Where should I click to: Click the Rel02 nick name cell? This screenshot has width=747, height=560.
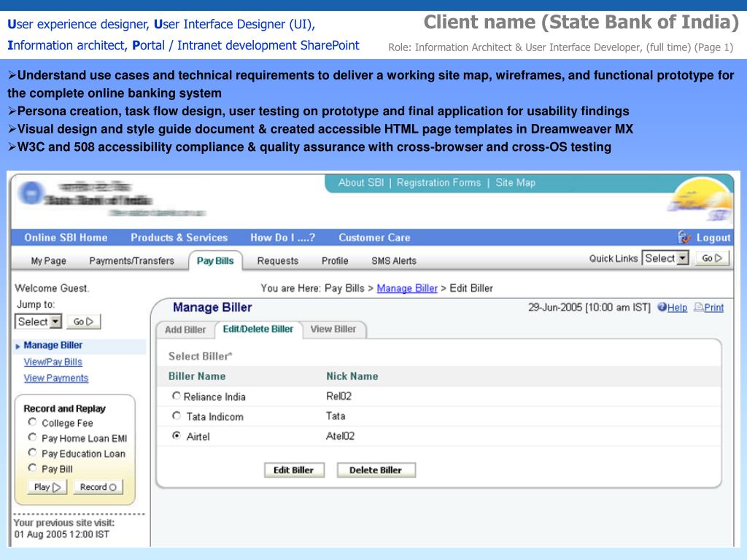pyautogui.click(x=338, y=396)
